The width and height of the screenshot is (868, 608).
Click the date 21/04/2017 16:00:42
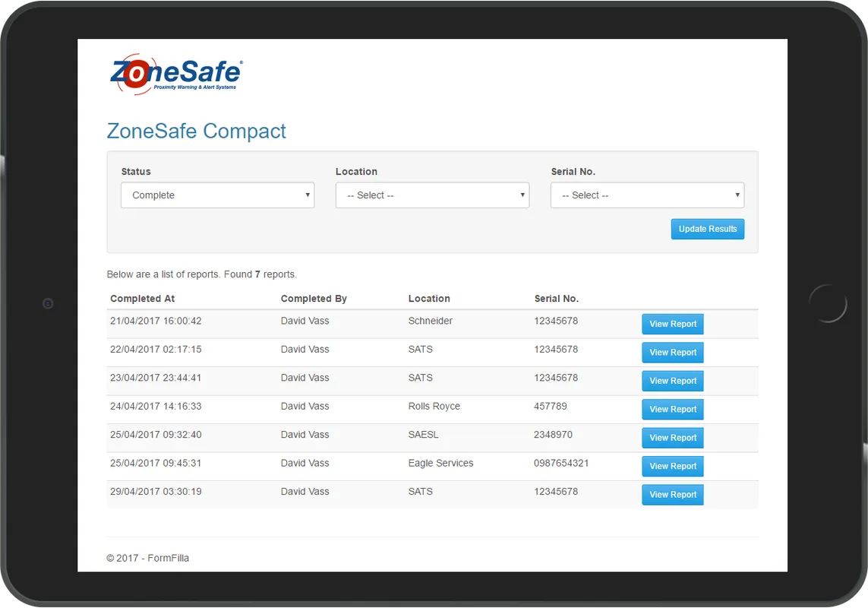pyautogui.click(x=156, y=321)
